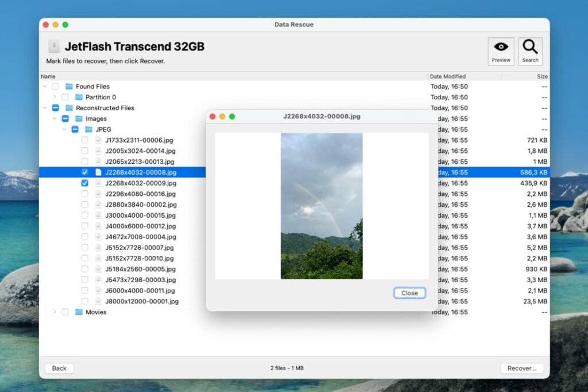Viewport: 588px width, 392px height.
Task: Click file icon of J5473x7298-00003.jpg
Action: pos(98,280)
